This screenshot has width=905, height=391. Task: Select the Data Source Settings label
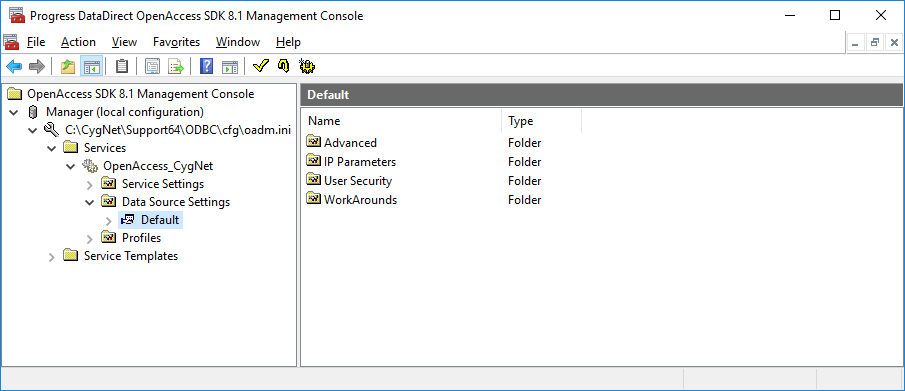point(176,202)
